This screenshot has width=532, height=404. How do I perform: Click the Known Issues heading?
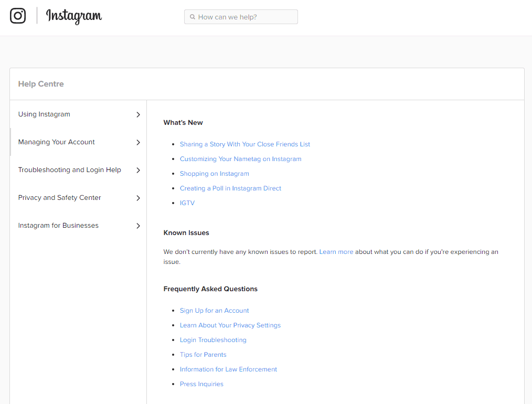click(x=186, y=233)
